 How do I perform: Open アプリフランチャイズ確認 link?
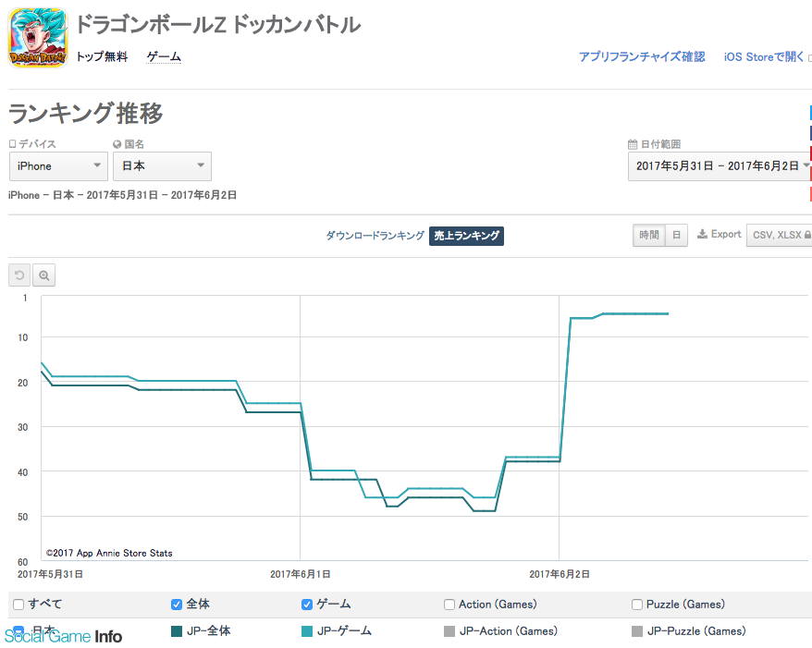click(642, 56)
